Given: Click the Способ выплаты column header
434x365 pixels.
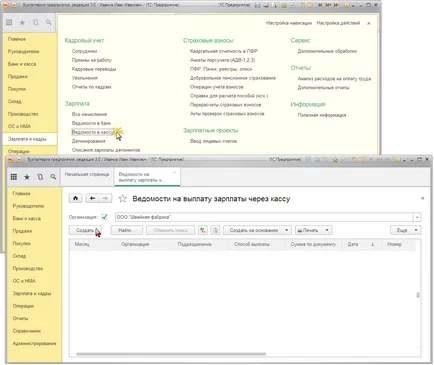Looking at the screenshot, I should pos(252,244).
